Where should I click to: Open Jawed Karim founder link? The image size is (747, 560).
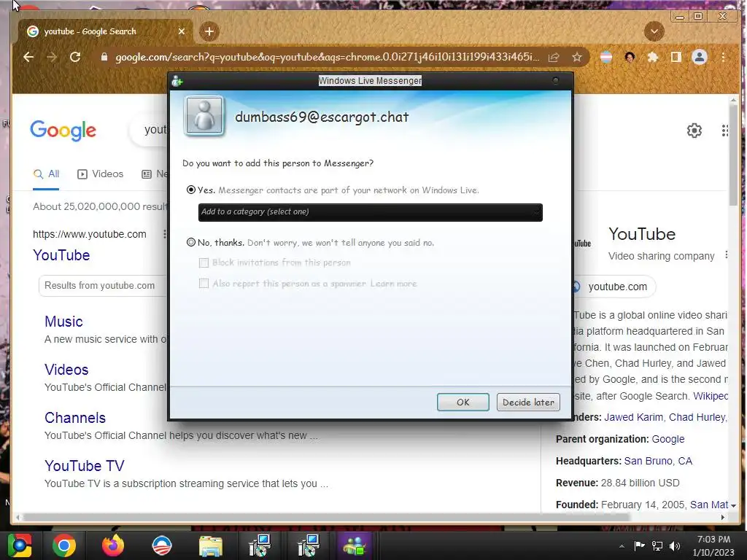tap(634, 417)
